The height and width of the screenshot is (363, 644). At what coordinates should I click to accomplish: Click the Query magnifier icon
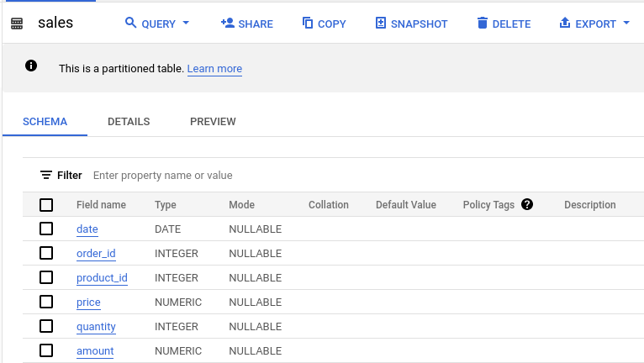point(130,23)
